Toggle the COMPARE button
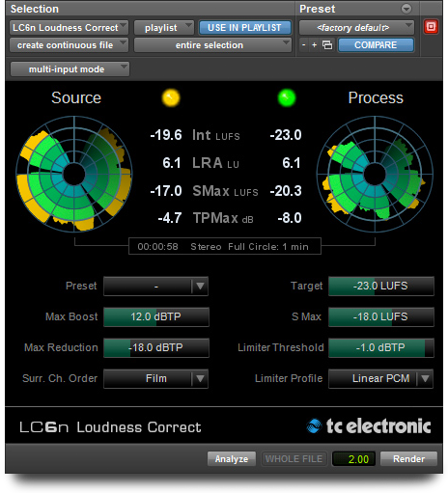Screen dimensions: 448x493 (x=376, y=45)
